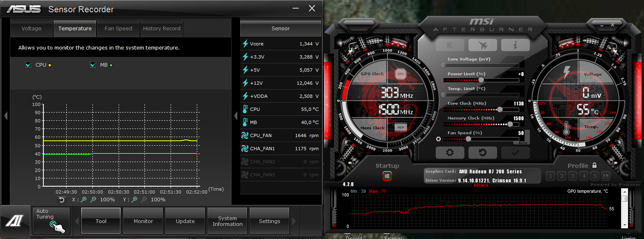Zoom out on the Y axis
The width and height of the screenshot is (644, 239).
(x=144, y=200)
